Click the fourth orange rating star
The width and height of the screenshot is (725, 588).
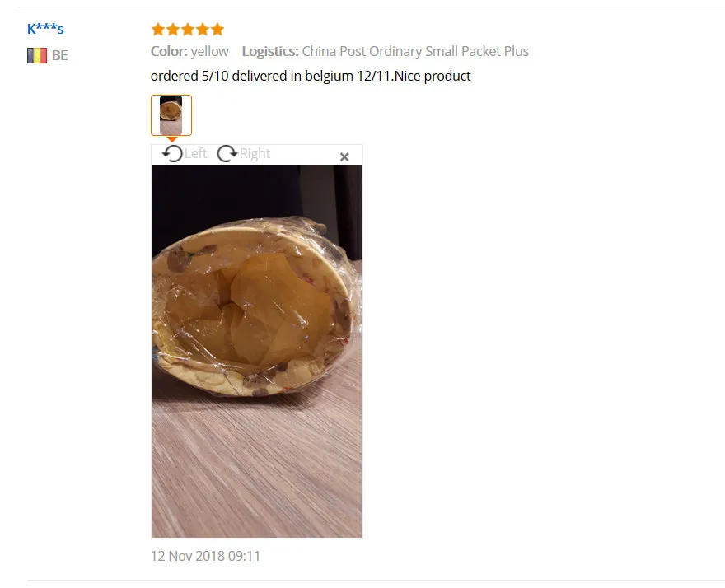point(203,30)
